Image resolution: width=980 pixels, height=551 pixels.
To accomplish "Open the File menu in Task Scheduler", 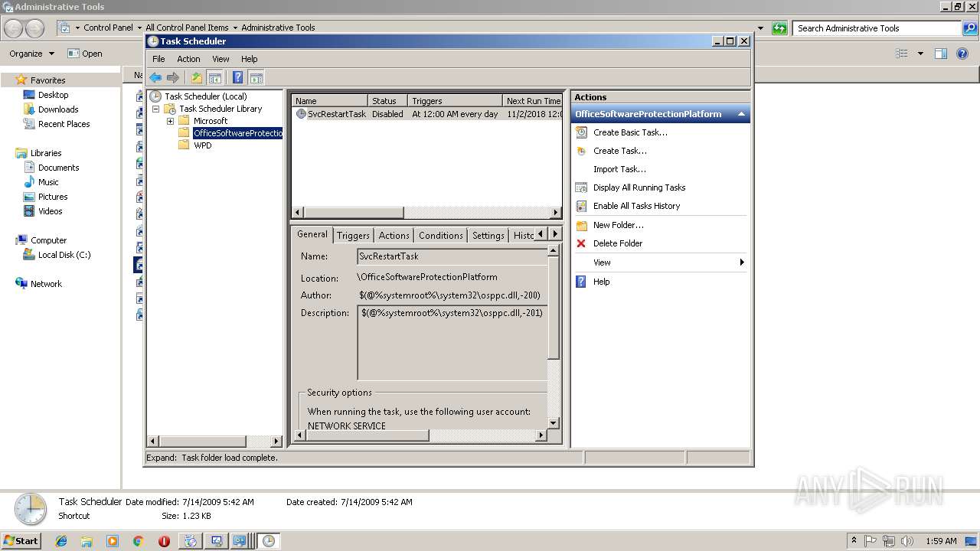I will click(158, 59).
